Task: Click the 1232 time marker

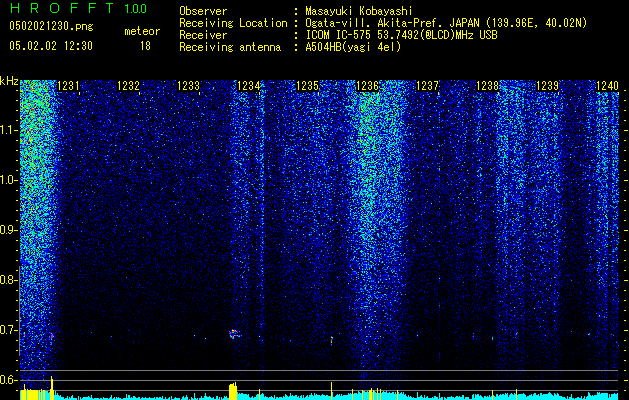Action: point(128,86)
